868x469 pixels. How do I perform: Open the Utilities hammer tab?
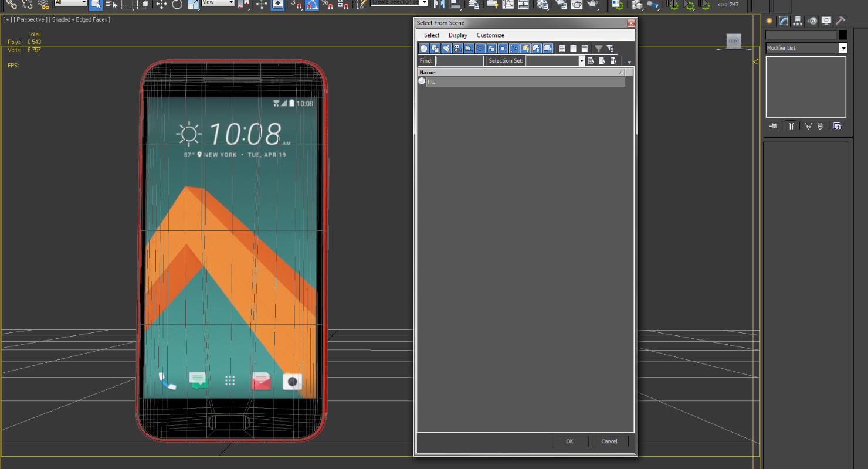pos(840,21)
